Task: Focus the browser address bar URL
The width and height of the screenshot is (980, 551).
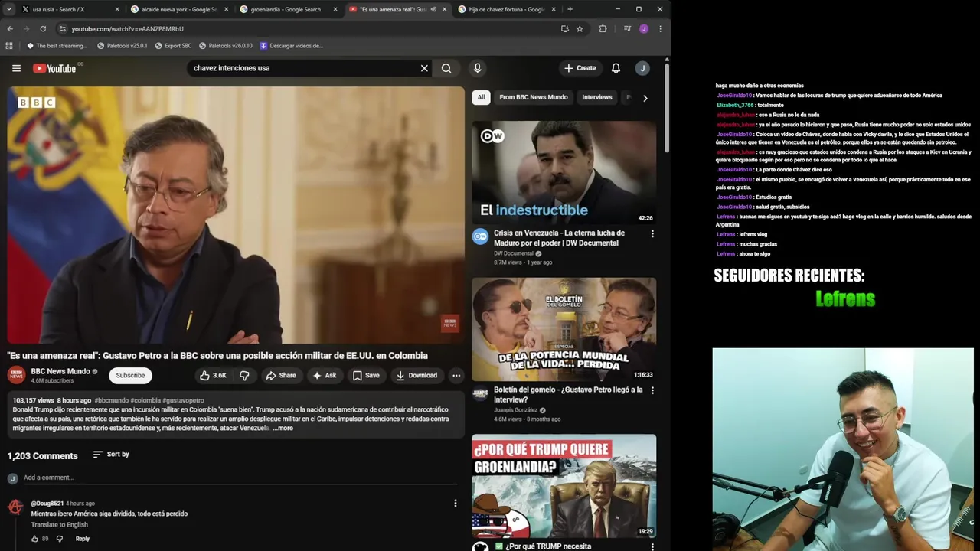Action: (128, 29)
